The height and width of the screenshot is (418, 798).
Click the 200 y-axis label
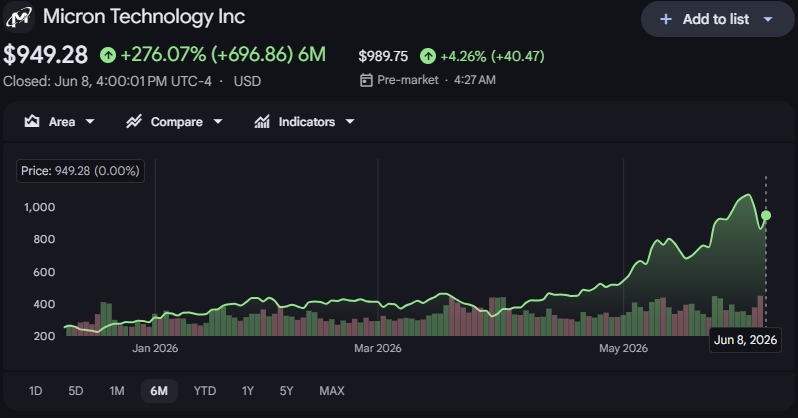point(44,336)
